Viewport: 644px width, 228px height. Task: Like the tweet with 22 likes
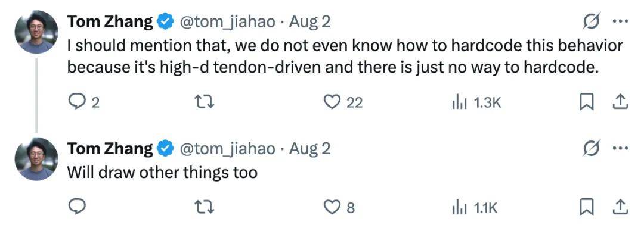pos(343,102)
